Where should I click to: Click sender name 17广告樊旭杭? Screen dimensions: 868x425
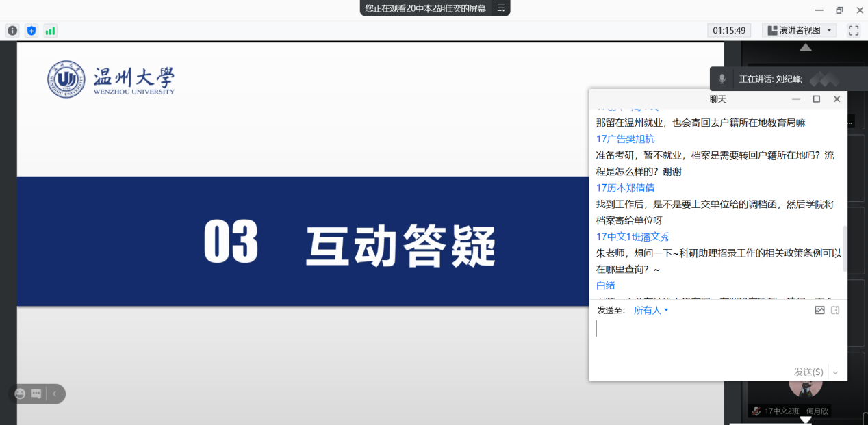[625, 139]
